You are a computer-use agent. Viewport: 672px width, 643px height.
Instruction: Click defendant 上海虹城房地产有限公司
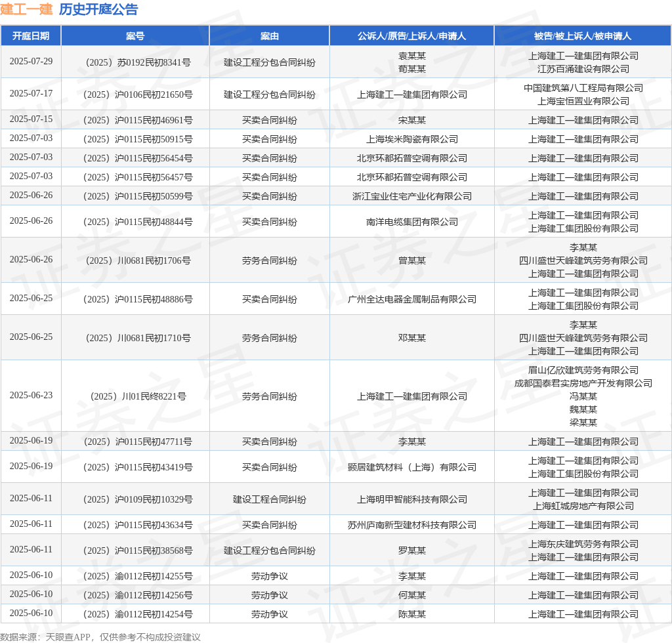pos(583,506)
